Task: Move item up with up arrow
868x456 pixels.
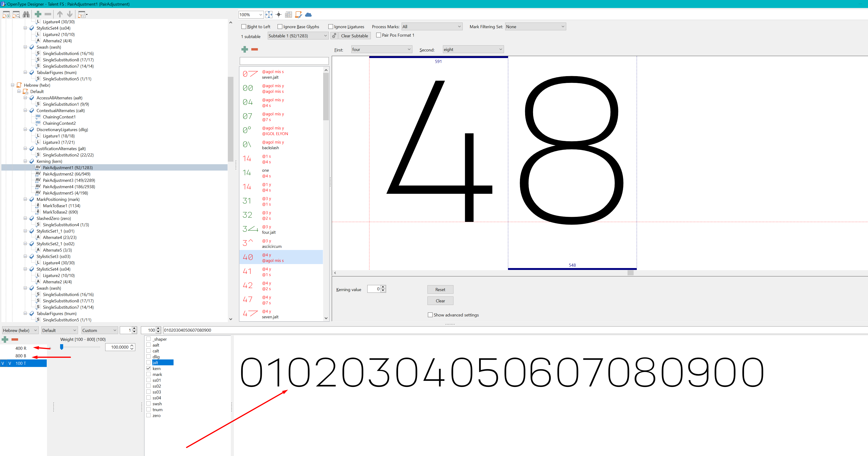Action: tap(60, 14)
